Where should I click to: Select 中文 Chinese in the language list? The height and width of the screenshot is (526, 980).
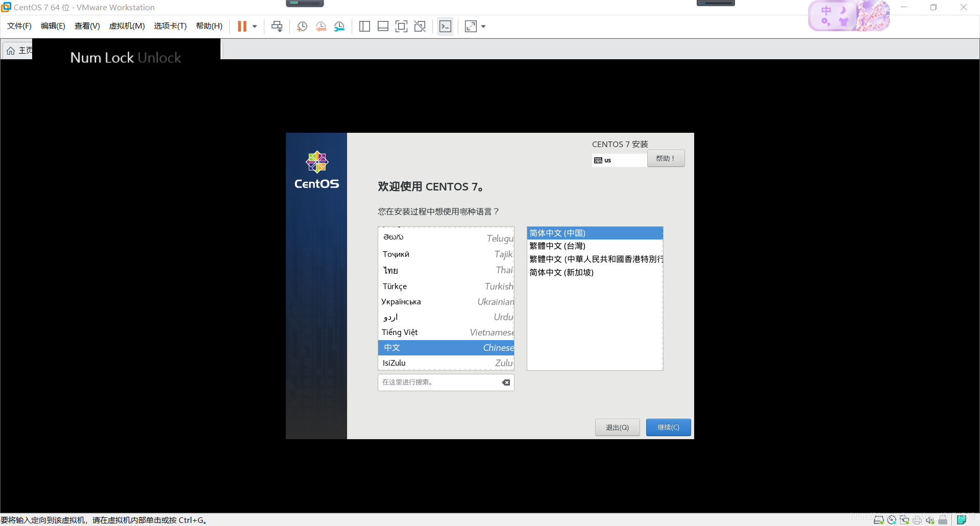coord(446,348)
